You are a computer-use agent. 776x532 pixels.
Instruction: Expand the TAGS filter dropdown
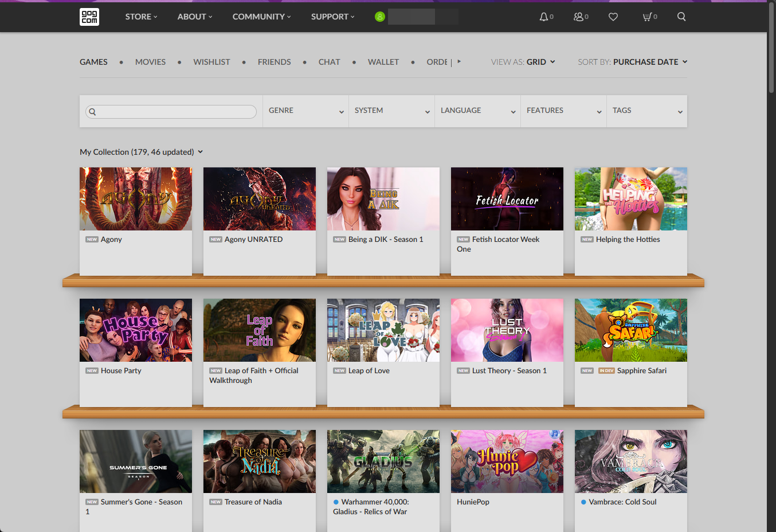[647, 111]
